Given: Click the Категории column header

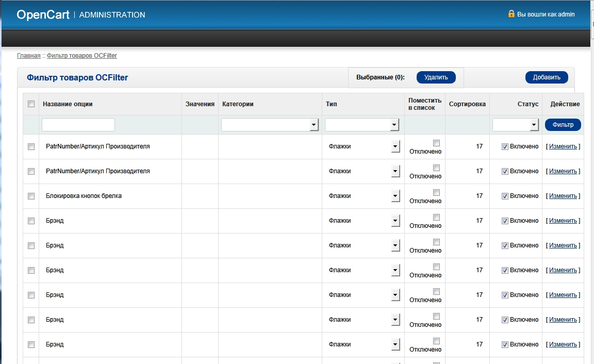Looking at the screenshot, I should [x=238, y=104].
